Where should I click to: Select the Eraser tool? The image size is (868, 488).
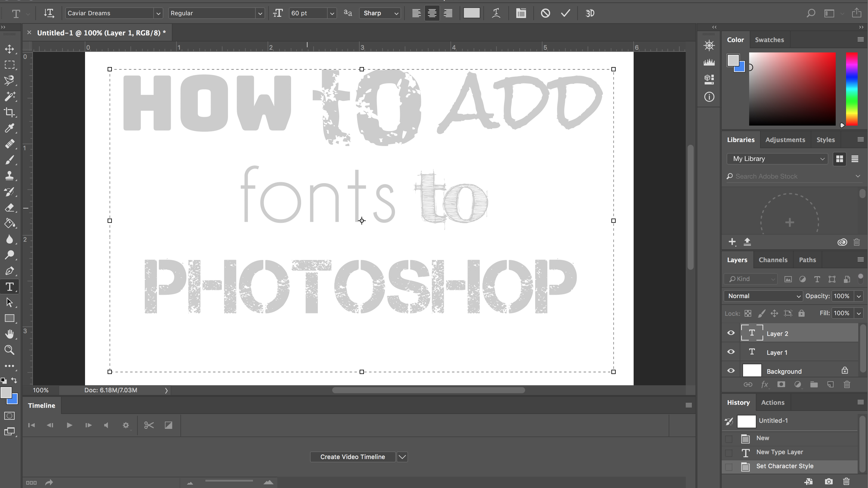[9, 207]
